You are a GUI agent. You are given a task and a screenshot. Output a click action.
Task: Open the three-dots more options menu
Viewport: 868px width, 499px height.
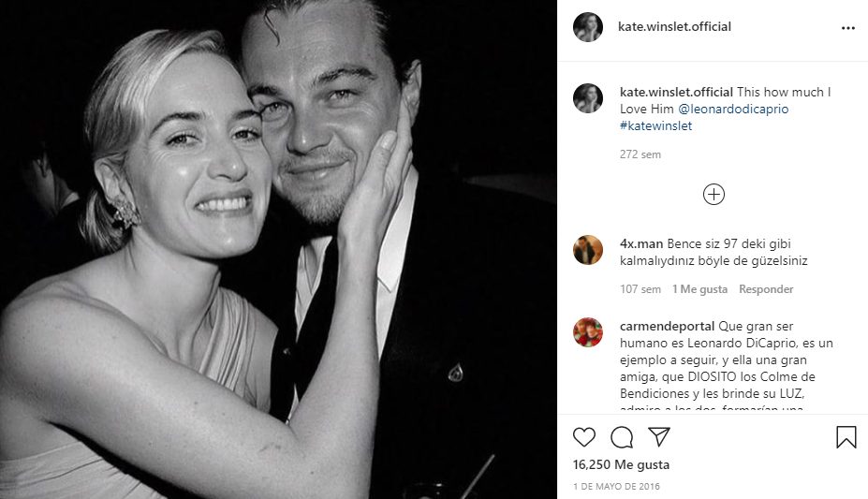click(848, 28)
